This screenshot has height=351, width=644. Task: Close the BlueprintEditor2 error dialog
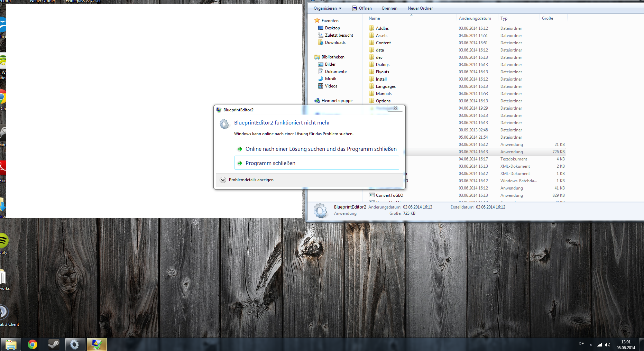click(x=395, y=108)
